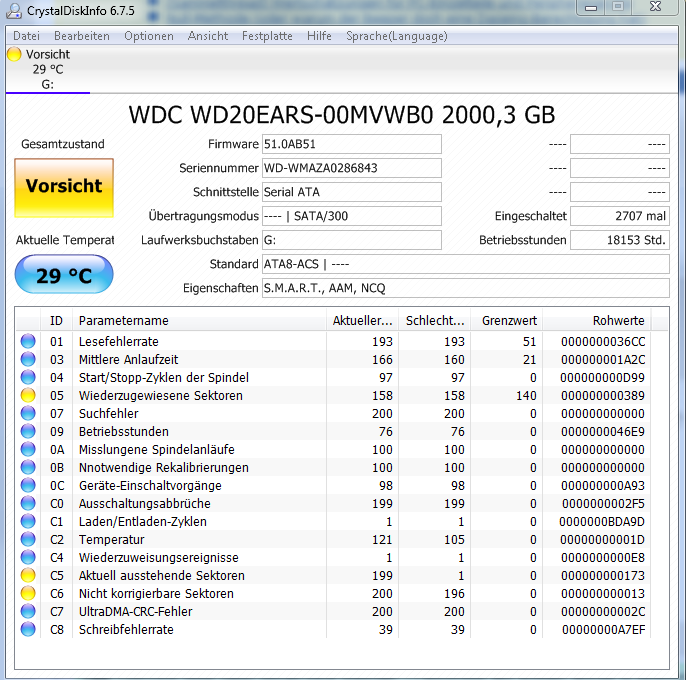Click threshold value 140 in row 05
The height and width of the screenshot is (680, 686).
(526, 396)
